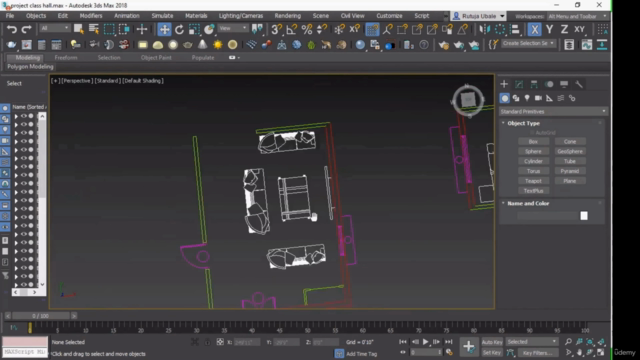
Task: Open the Workspaces dropdown
Action: point(577,16)
